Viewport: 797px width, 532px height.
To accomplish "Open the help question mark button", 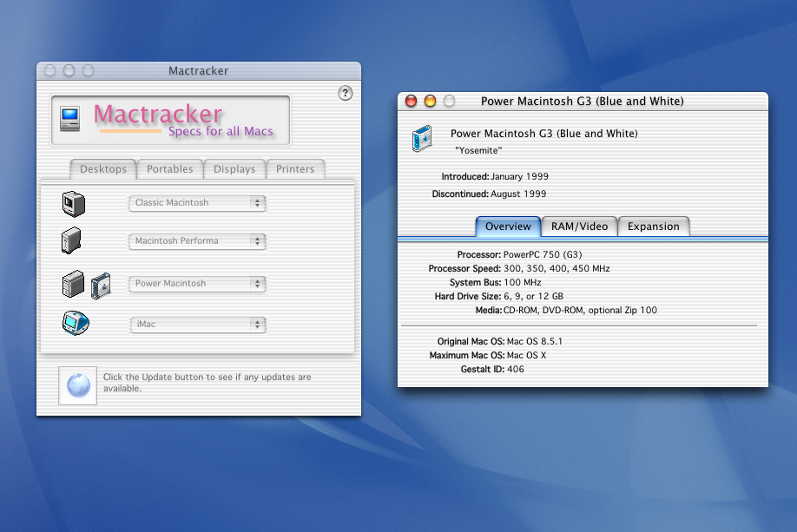I will click(346, 93).
